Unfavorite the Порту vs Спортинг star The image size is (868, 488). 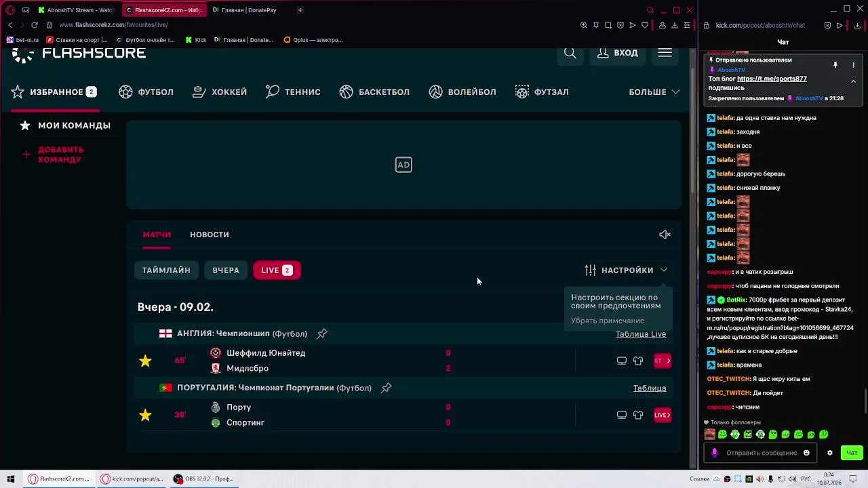[145, 415]
